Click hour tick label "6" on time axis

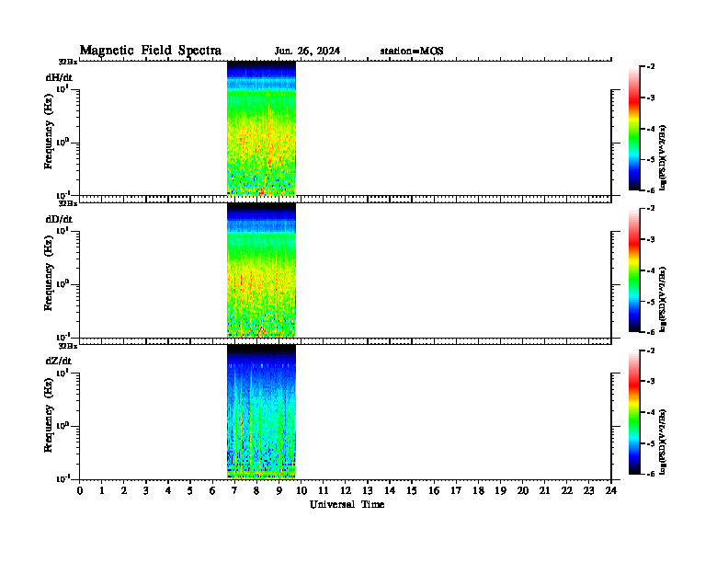pyautogui.click(x=212, y=490)
